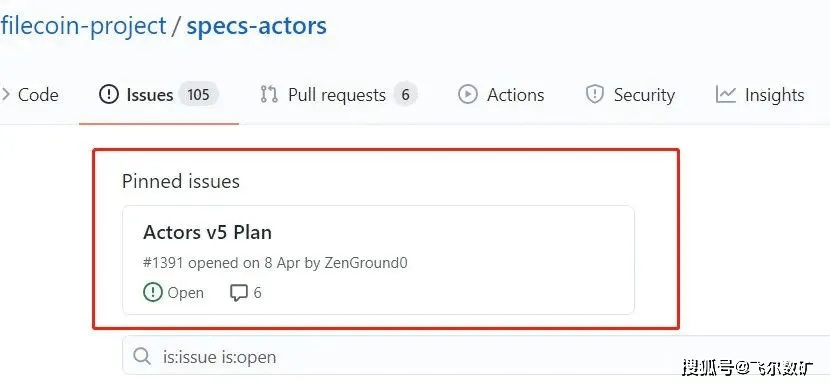Click the issue search filter field
This screenshot has width=830, height=385.
click(x=476, y=355)
